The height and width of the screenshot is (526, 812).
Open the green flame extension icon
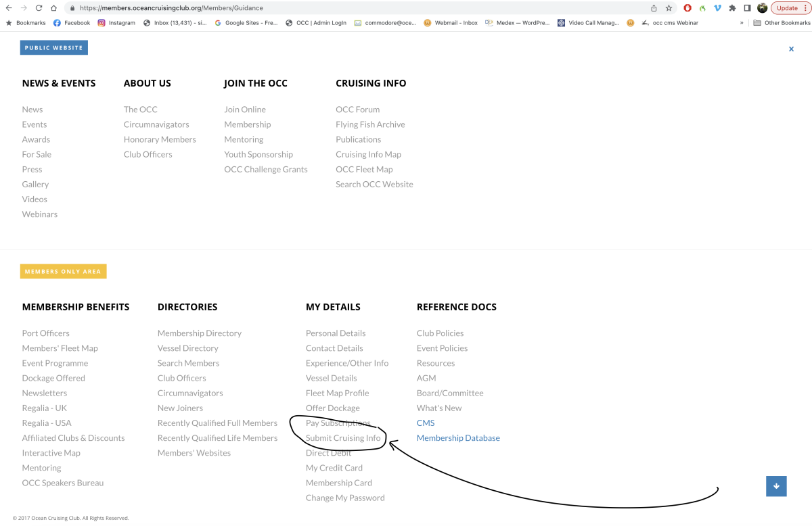pos(702,8)
